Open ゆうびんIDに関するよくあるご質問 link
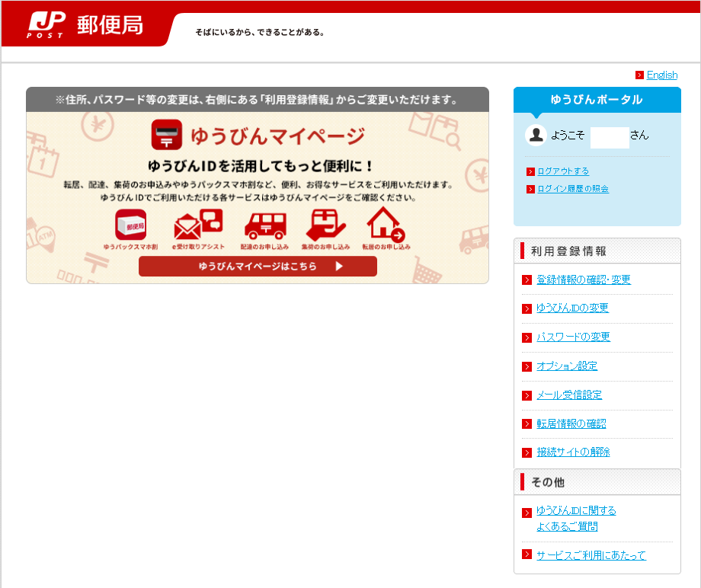The height and width of the screenshot is (588, 701). pos(576,519)
